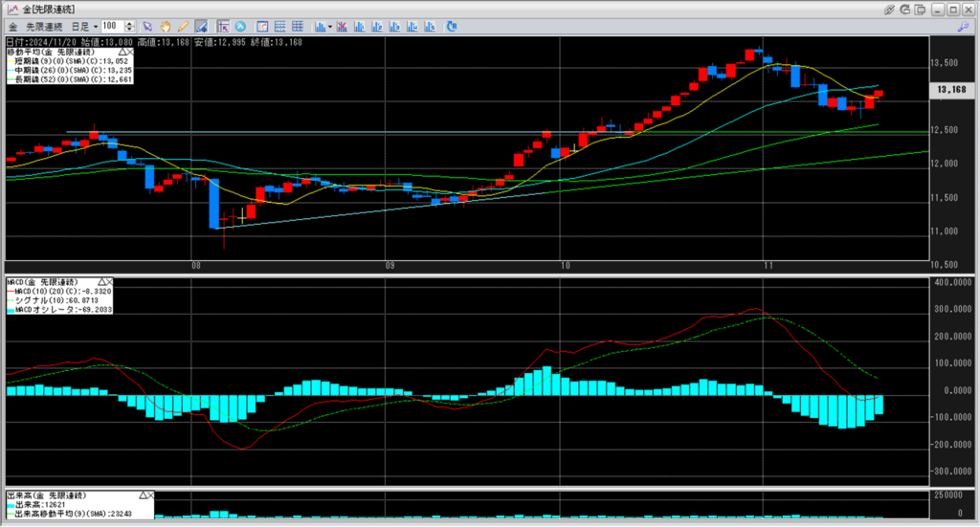Activate the hand pan tool
The image size is (980, 527).
[165, 26]
